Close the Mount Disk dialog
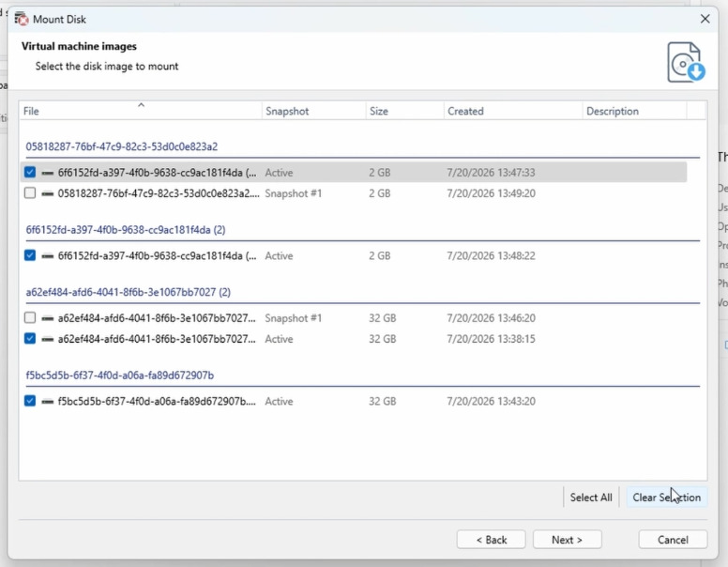 click(705, 19)
